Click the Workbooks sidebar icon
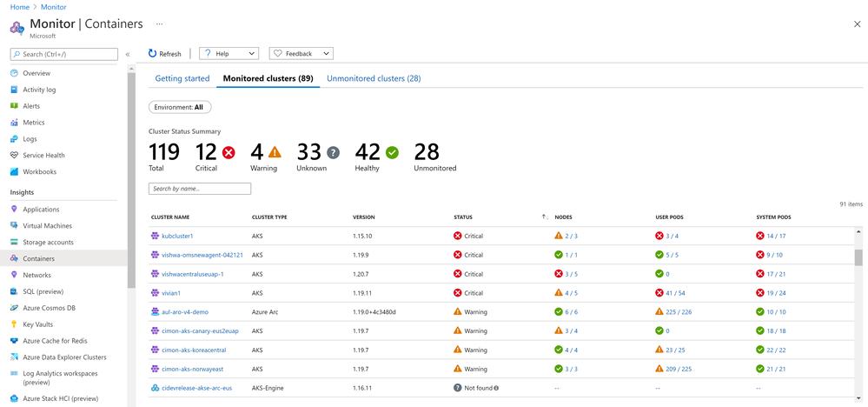The height and width of the screenshot is (407, 868). click(15, 171)
